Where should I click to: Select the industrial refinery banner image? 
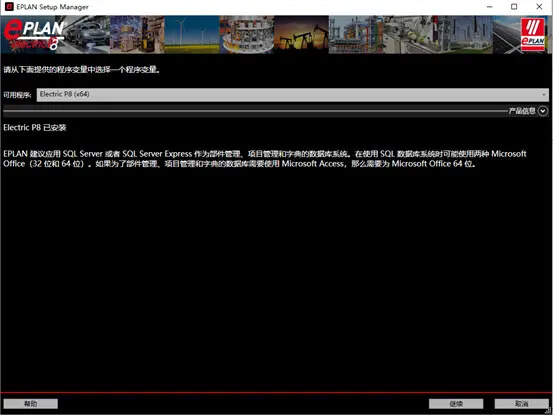pos(356,35)
